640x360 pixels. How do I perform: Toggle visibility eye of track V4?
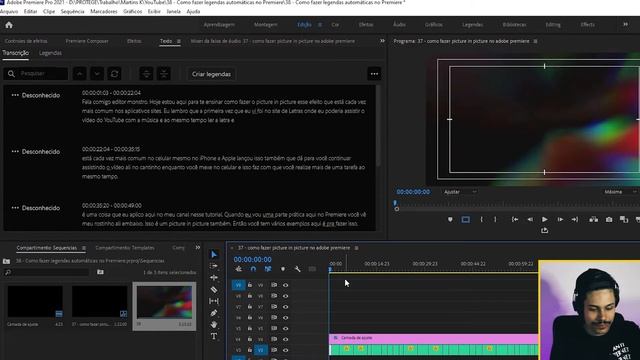click(285, 339)
